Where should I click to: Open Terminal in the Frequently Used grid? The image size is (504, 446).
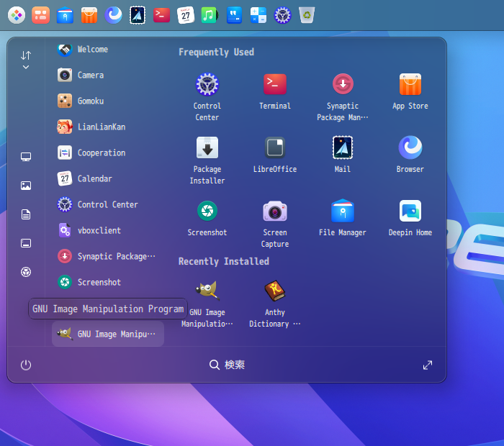(x=274, y=85)
